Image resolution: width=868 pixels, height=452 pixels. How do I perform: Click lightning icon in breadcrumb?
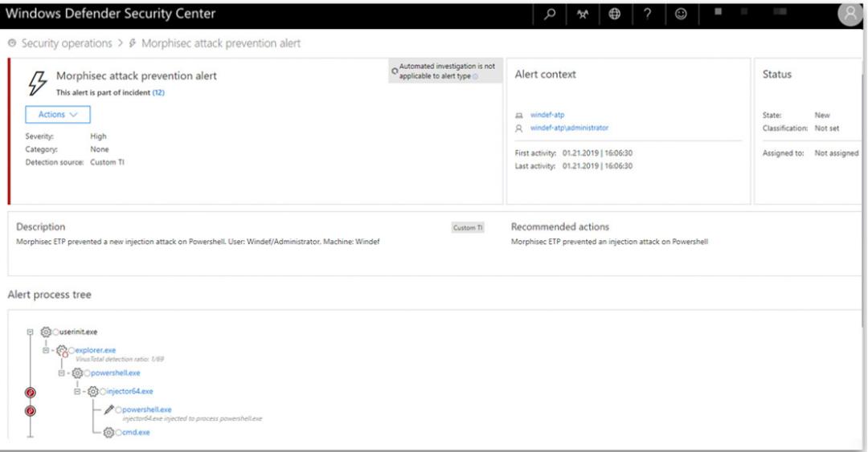[133, 43]
